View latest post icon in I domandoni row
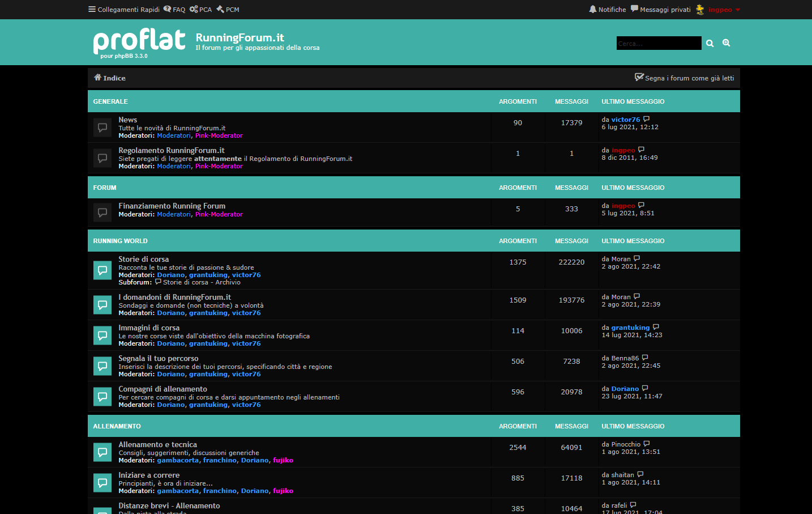 click(637, 296)
